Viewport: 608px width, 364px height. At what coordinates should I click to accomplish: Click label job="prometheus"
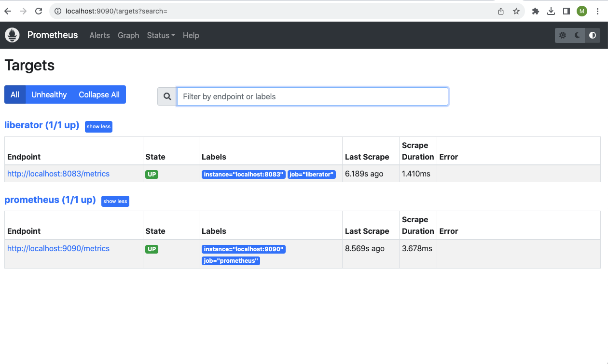tap(231, 261)
